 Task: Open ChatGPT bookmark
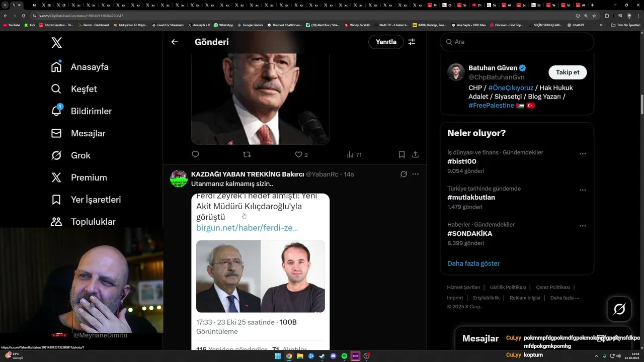576,25
